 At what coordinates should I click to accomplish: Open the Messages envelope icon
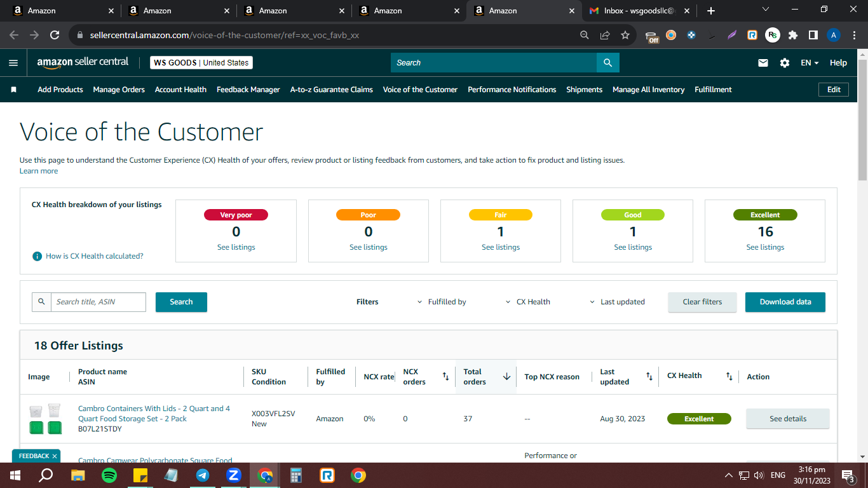tap(763, 62)
